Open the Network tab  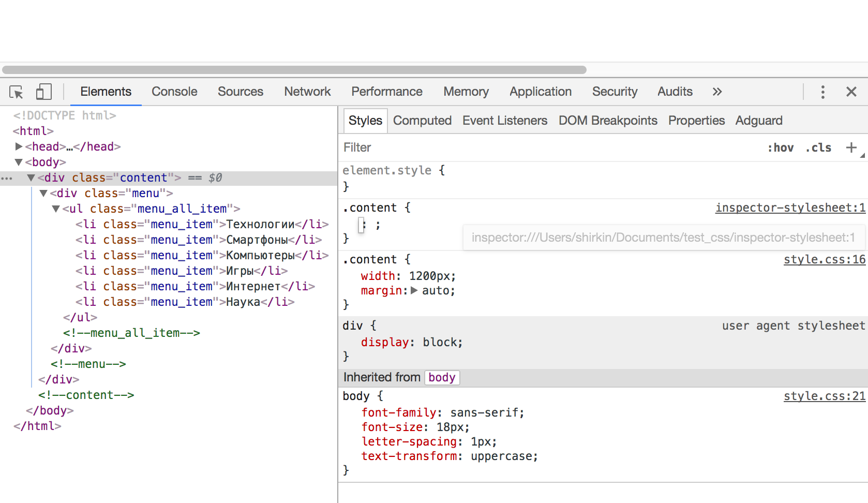(307, 92)
